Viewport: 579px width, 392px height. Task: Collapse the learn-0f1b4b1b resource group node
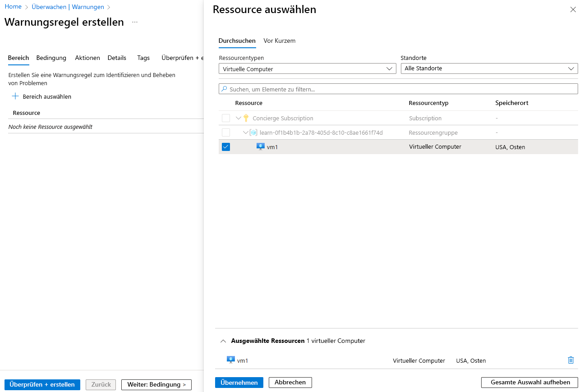(x=246, y=132)
